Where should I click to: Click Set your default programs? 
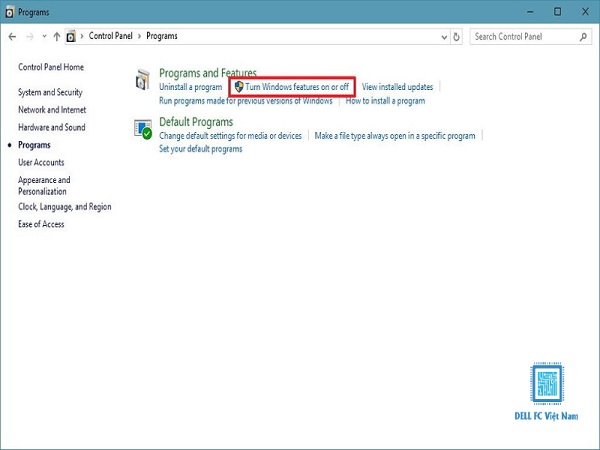pyautogui.click(x=201, y=149)
